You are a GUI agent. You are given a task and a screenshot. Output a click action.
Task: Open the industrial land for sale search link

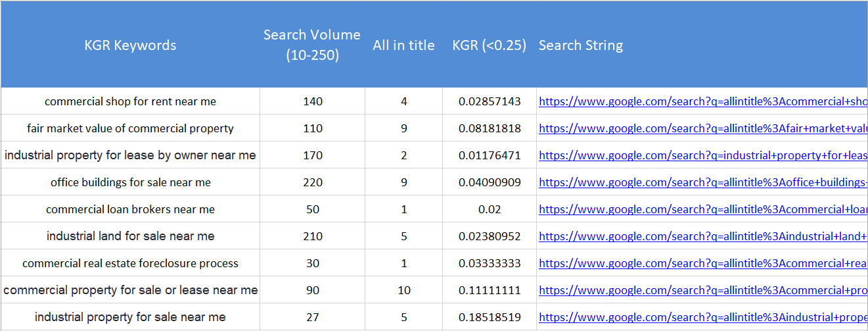click(x=702, y=236)
